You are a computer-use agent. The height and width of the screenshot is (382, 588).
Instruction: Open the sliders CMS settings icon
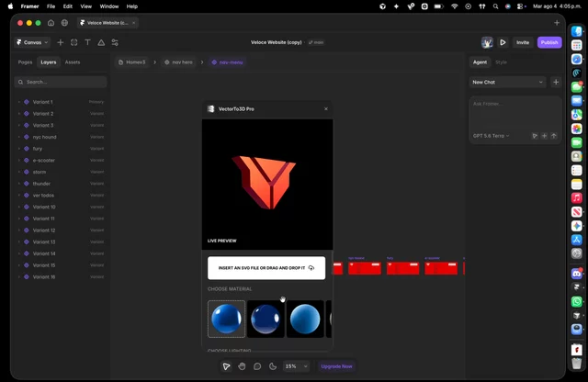[115, 43]
